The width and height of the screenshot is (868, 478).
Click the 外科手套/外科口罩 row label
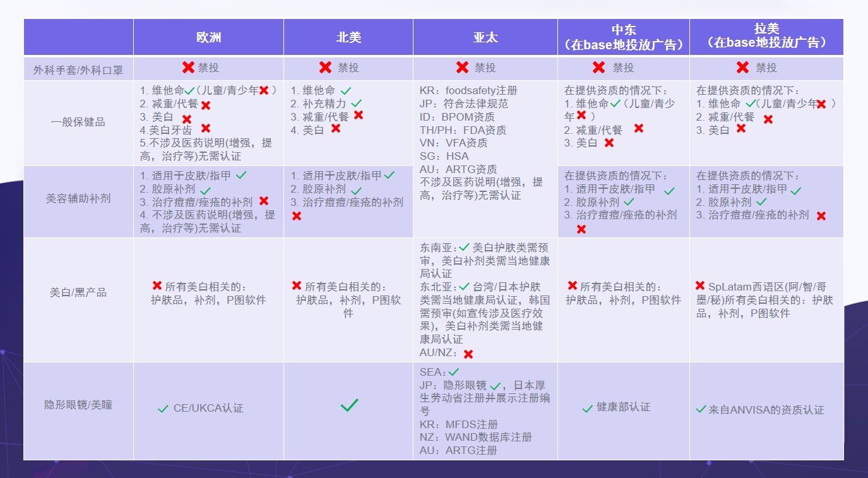click(x=78, y=69)
